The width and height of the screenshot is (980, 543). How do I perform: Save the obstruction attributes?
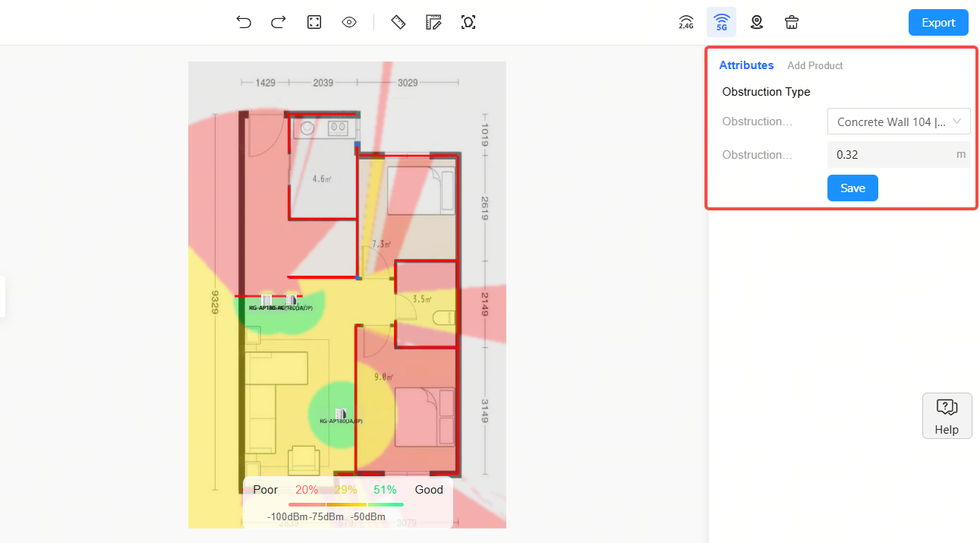pos(852,188)
